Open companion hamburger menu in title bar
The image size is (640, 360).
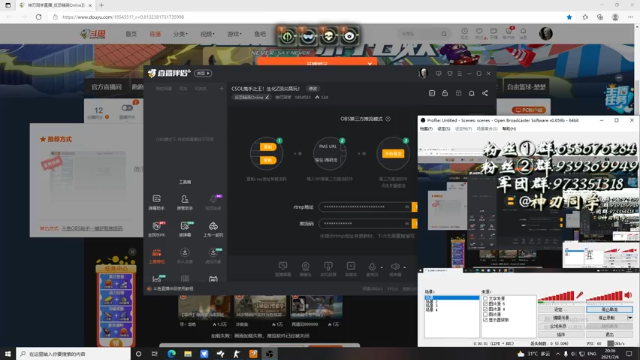[x=460, y=73]
